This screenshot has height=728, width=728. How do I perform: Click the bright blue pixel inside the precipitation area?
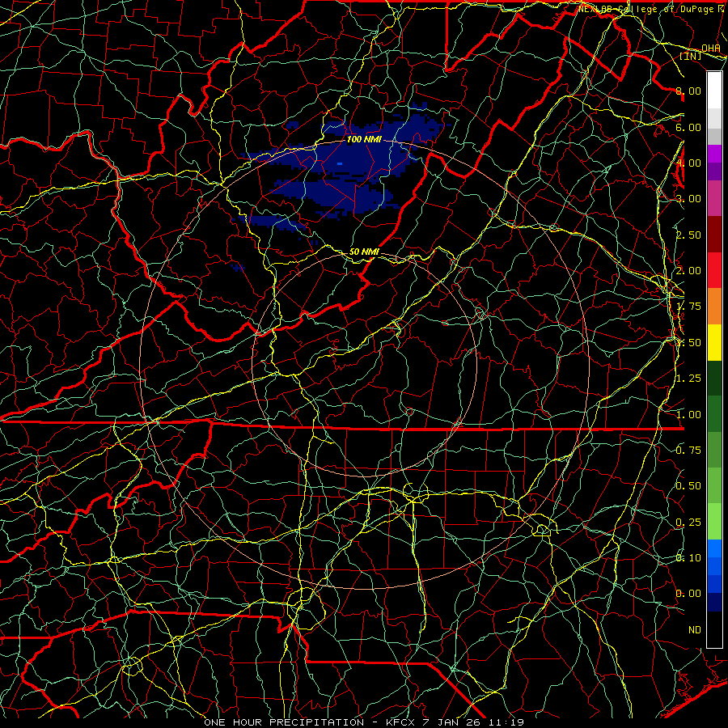click(x=340, y=164)
